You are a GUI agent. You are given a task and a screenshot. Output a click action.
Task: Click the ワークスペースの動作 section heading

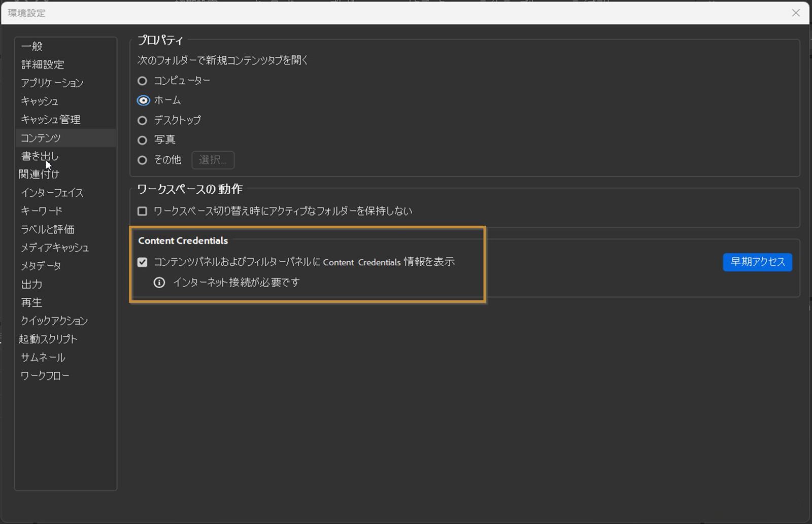(190, 189)
